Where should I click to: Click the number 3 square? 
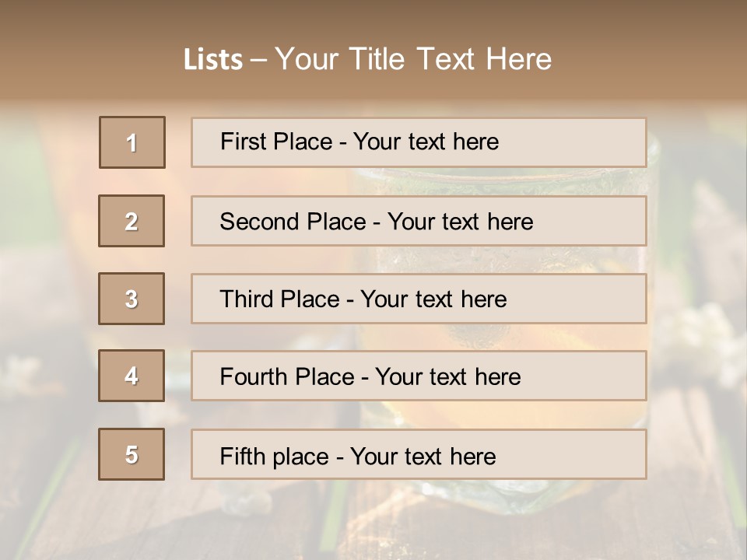132,299
